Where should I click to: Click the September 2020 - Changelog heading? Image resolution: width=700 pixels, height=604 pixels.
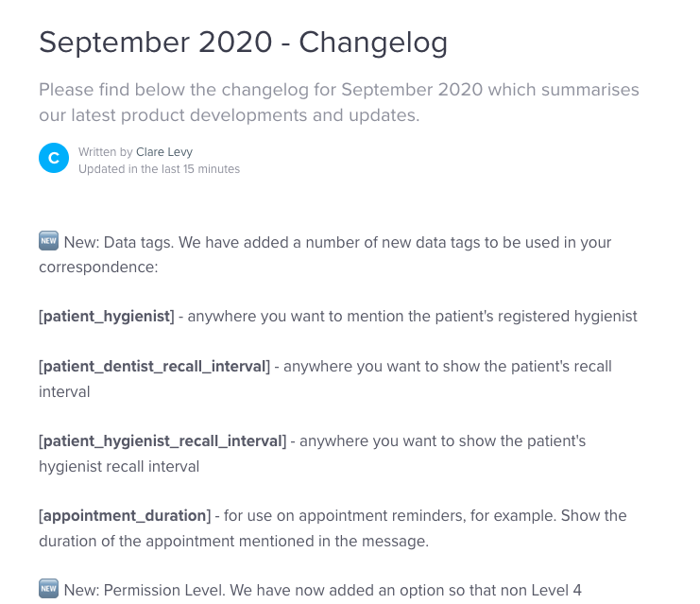pyautogui.click(x=243, y=43)
